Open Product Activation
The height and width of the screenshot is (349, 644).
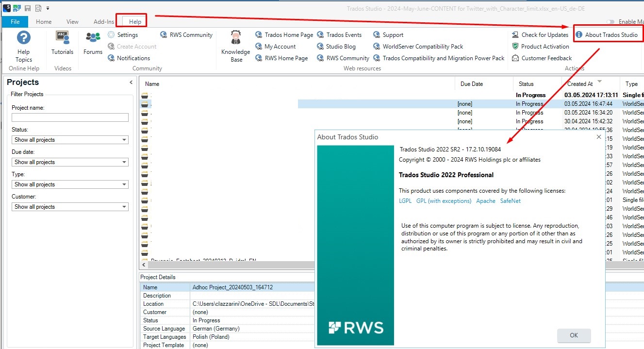[x=541, y=47]
